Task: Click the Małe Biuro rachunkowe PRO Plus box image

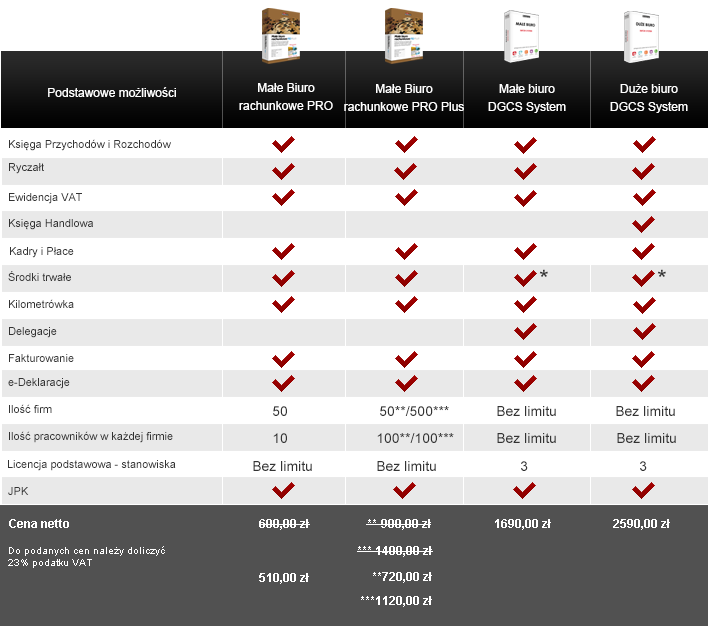Action: tap(404, 35)
